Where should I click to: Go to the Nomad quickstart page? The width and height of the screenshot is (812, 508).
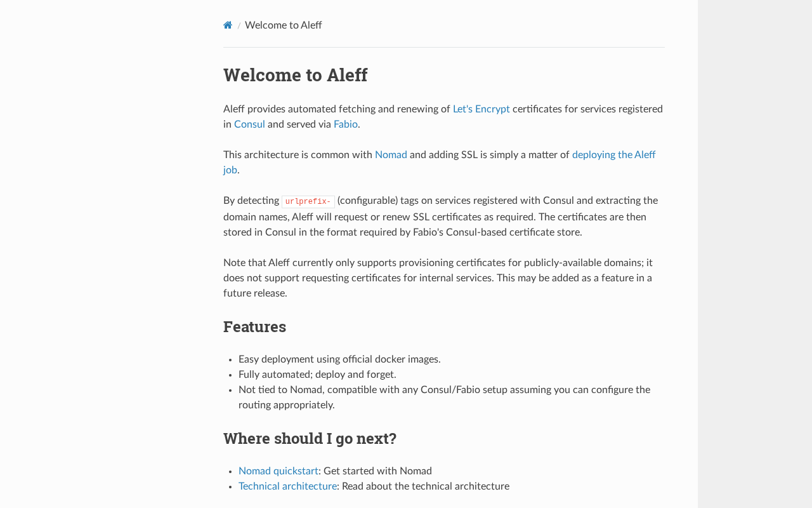tap(278, 471)
